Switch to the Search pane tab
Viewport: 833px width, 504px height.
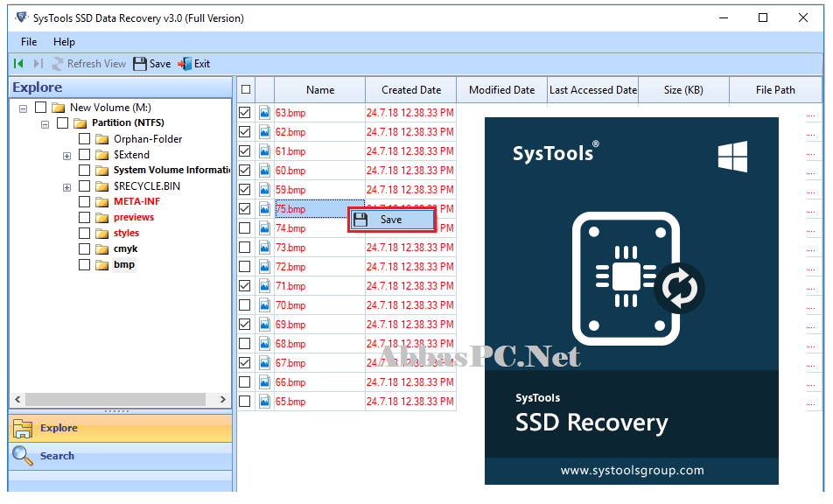point(121,456)
